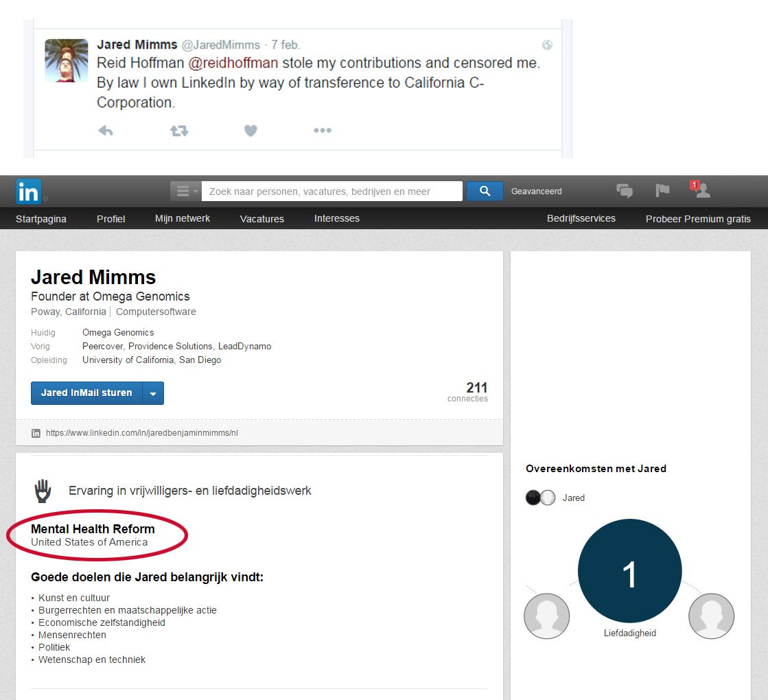768x700 pixels.
Task: Open the messages chat bubble icon
Action: coord(625,191)
